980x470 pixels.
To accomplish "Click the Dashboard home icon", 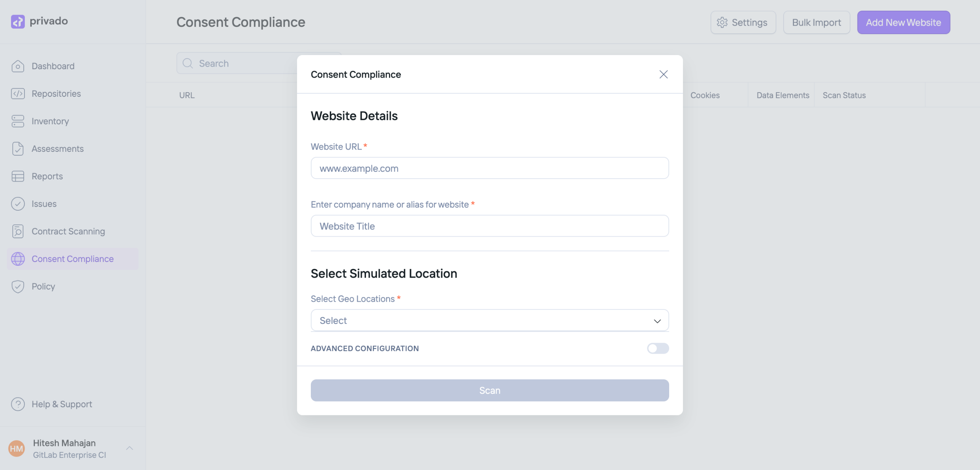I will tap(18, 66).
